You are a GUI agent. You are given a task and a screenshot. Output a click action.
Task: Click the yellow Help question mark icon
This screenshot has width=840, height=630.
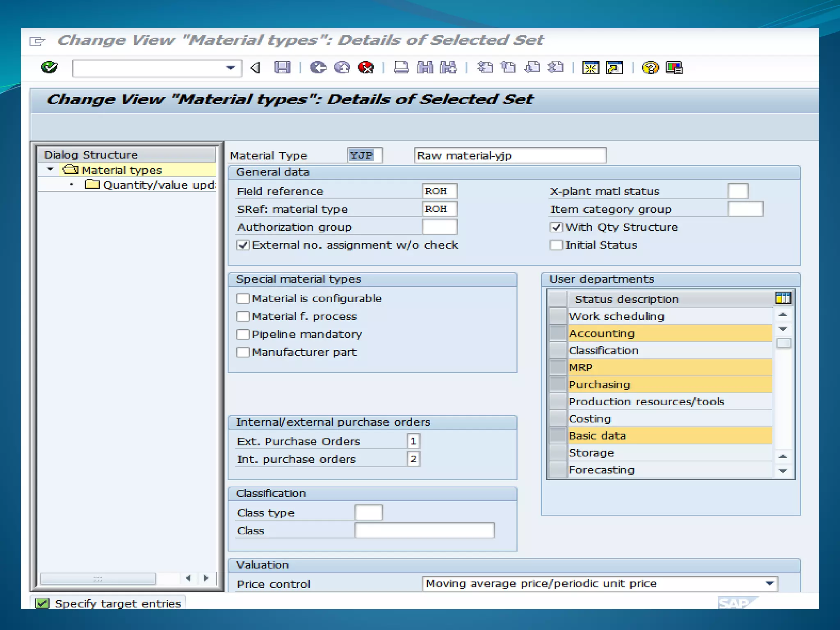(x=650, y=67)
